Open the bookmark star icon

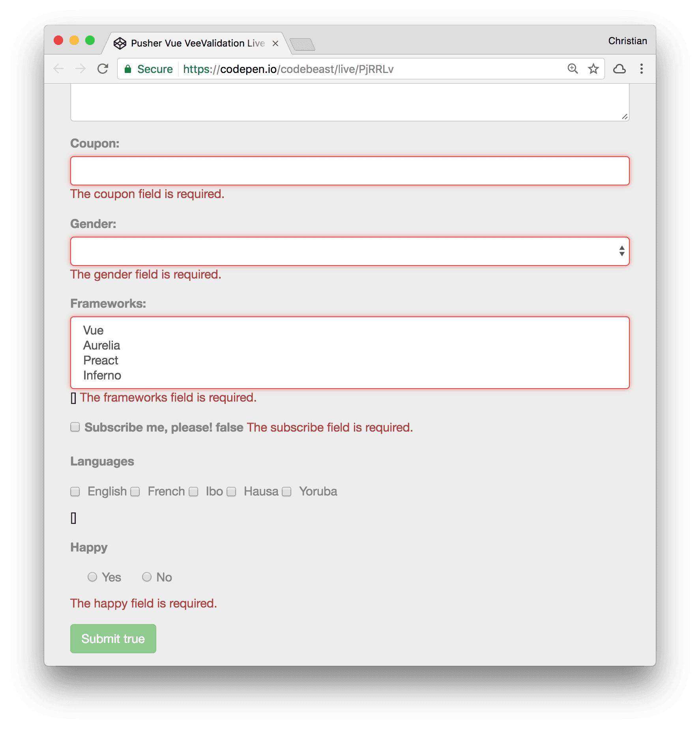click(x=593, y=69)
